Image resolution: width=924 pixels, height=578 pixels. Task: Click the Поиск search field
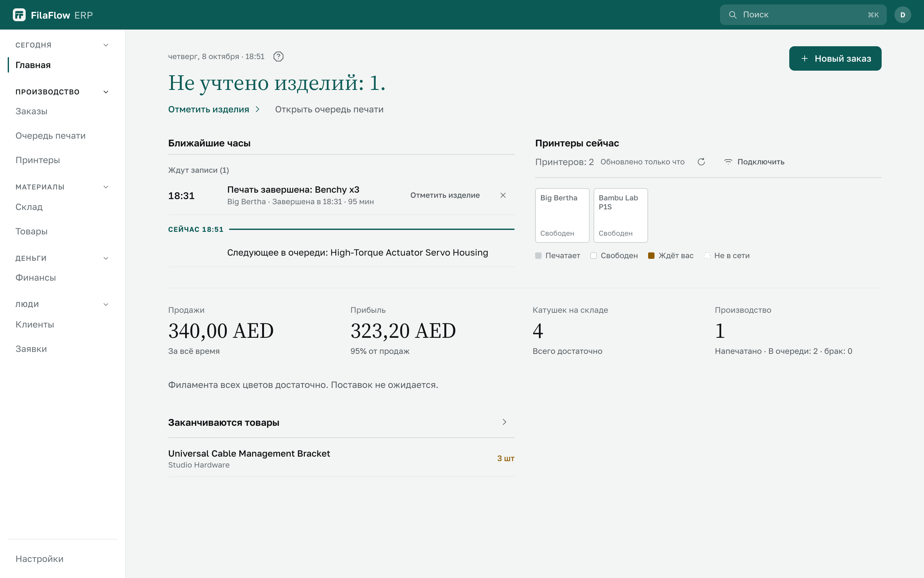803,15
